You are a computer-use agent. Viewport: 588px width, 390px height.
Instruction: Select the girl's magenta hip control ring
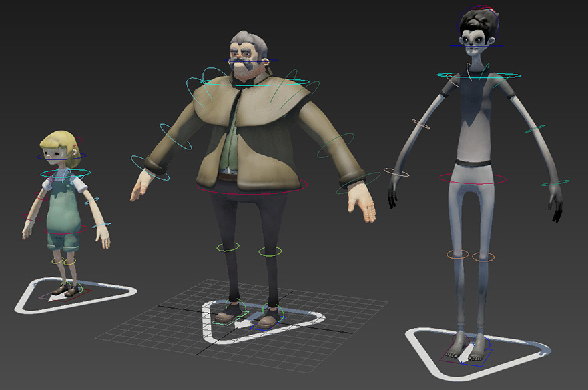tap(66, 229)
